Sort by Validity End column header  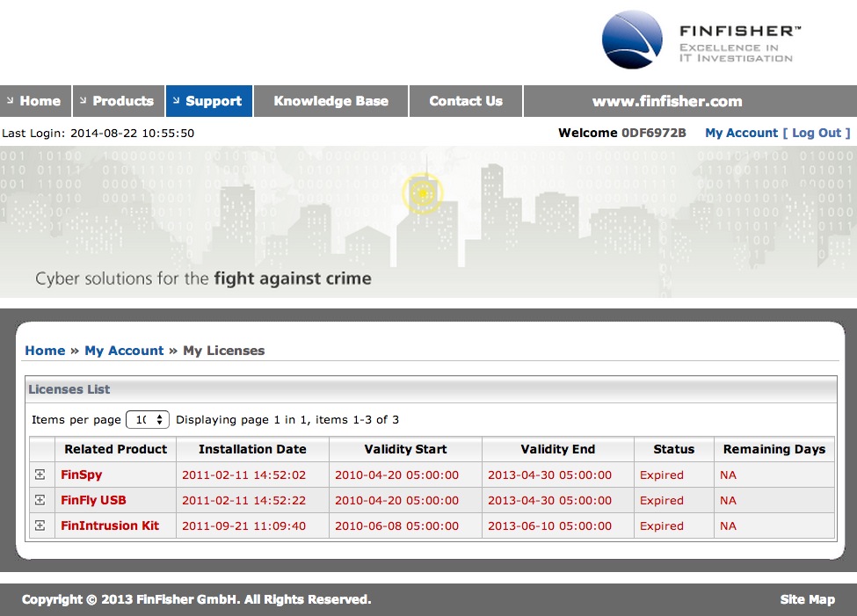coord(557,449)
